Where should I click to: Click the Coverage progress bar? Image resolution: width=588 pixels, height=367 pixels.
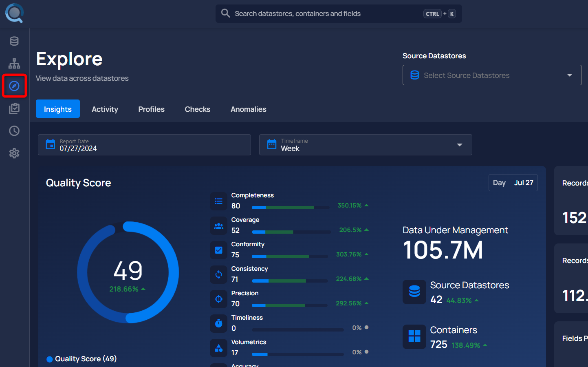291,232
